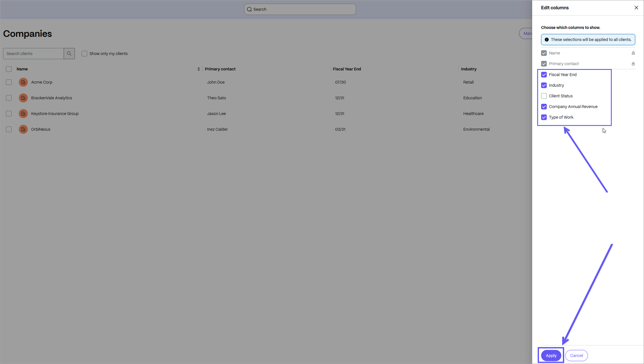
Task: Click the lock icon beside Primary contact
Action: pyautogui.click(x=633, y=64)
